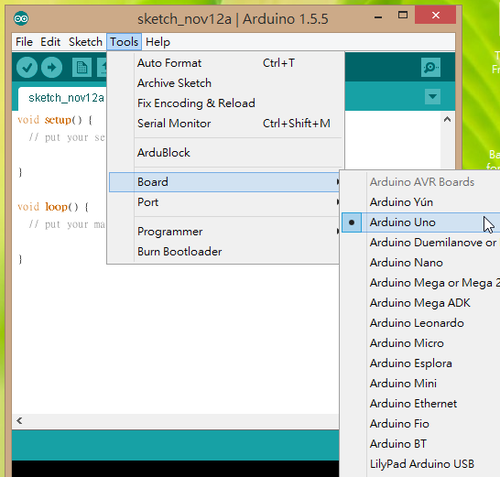
Task: Click the Verify checkmark toolbar icon
Action: [x=27, y=68]
